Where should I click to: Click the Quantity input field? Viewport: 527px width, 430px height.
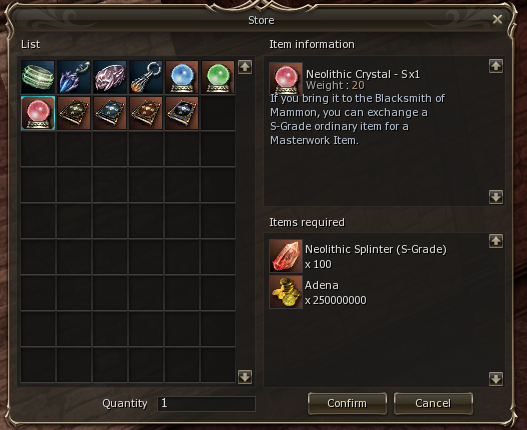[x=206, y=403]
